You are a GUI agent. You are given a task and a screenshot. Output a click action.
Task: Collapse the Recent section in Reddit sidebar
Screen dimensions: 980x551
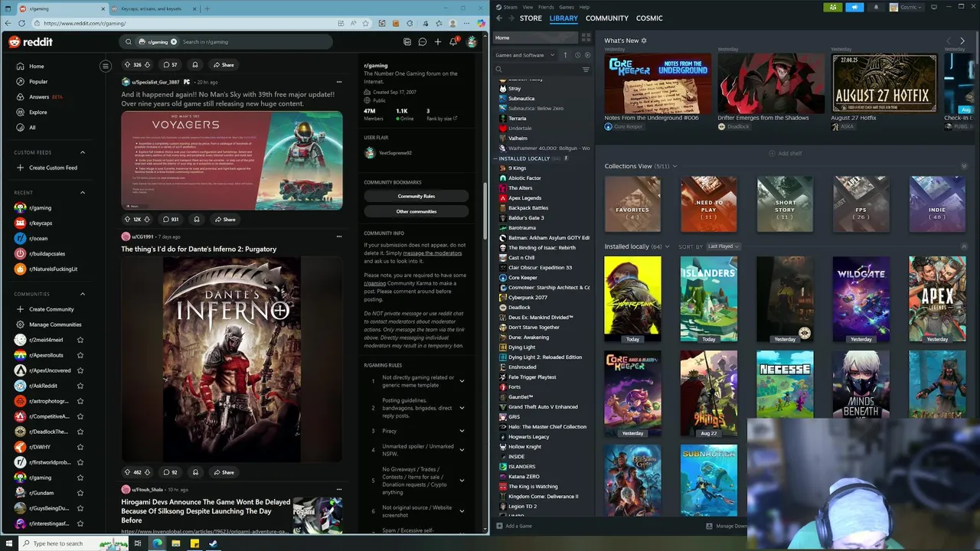point(83,192)
